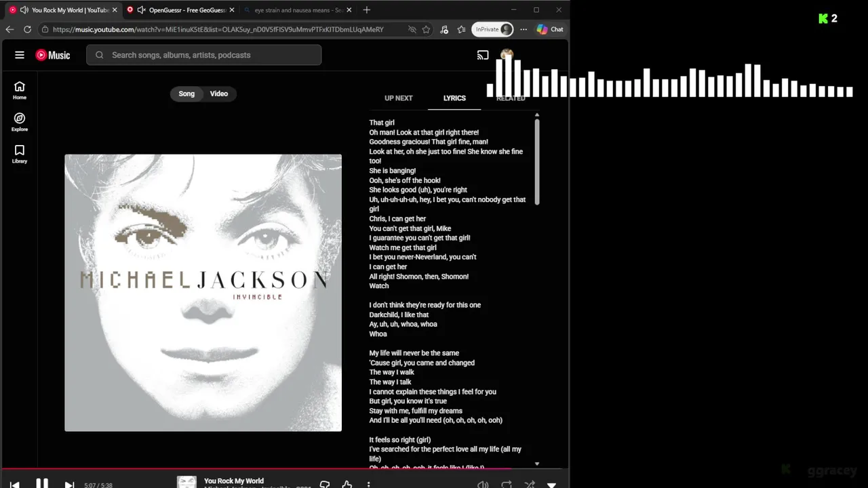Collapse the player page with arrow
The image size is (868, 488).
[552, 485]
